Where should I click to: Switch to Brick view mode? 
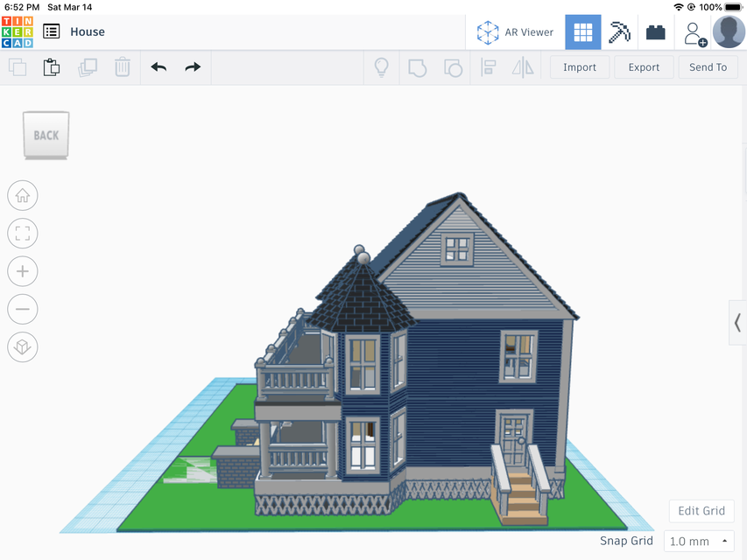655,32
